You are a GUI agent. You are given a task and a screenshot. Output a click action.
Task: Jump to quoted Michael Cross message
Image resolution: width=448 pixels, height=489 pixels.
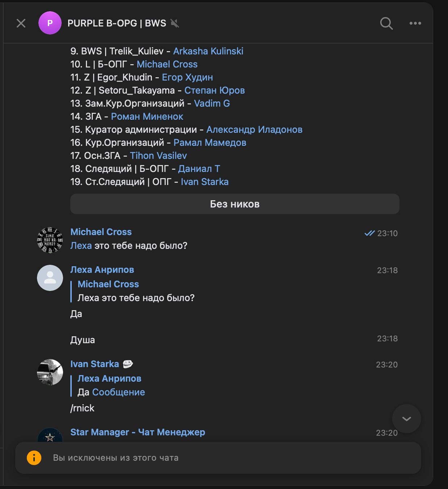point(136,291)
